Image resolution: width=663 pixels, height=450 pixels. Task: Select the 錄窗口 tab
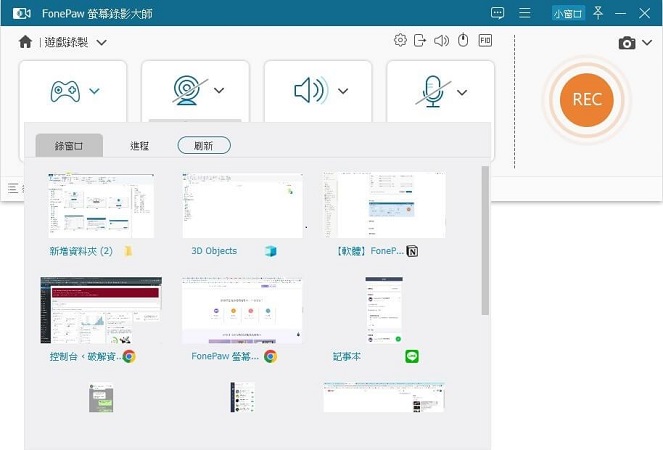point(68,146)
